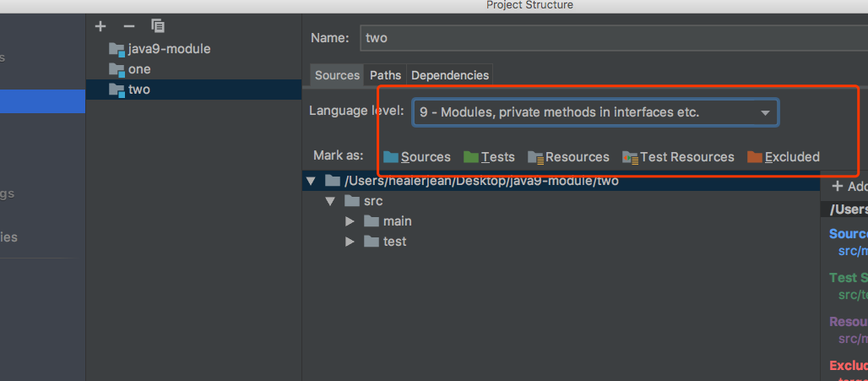Open the Language level dropdown
This screenshot has width=868, height=381.
coord(595,112)
